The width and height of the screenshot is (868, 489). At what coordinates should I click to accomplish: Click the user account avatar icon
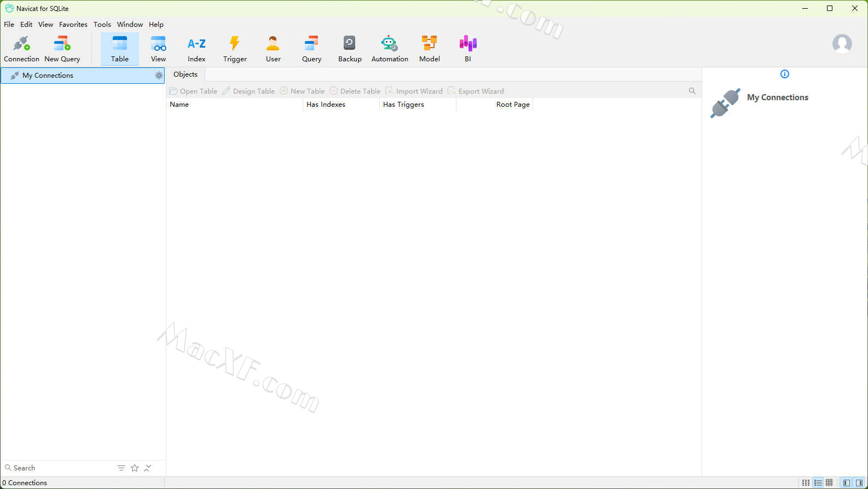coord(842,43)
